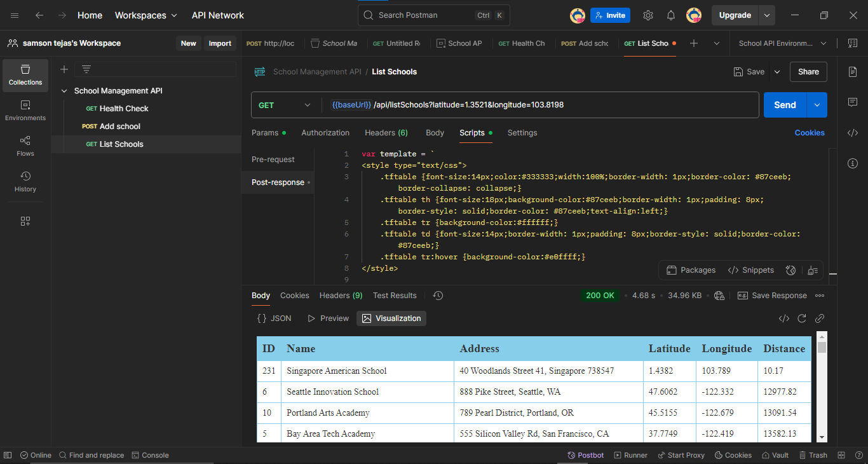
Task: Open the HTTP method GET dropdown
Action: coord(285,105)
